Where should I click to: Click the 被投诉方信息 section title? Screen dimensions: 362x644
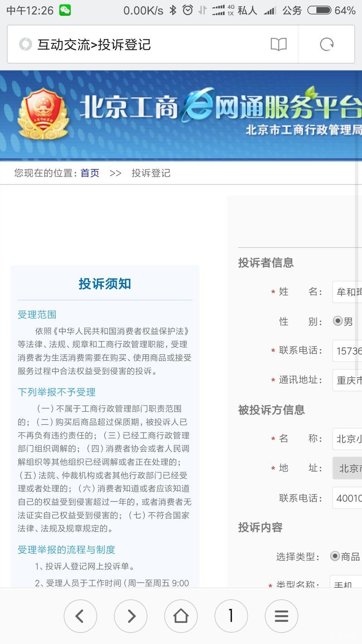point(271,410)
